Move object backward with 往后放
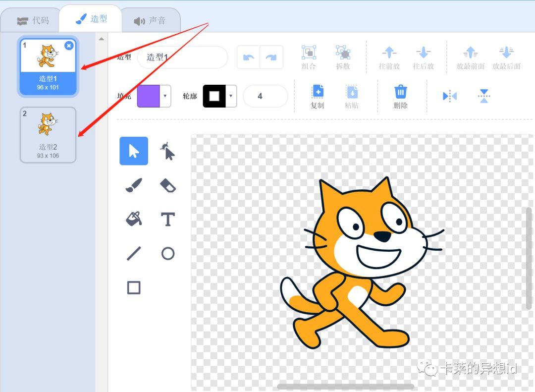 coord(423,57)
